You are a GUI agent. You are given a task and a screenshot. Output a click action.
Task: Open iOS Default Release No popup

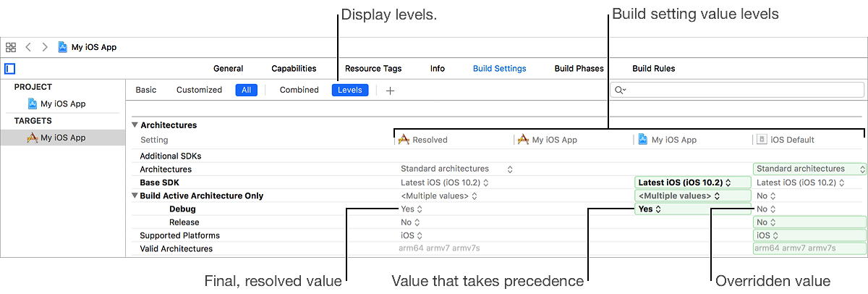[810, 222]
